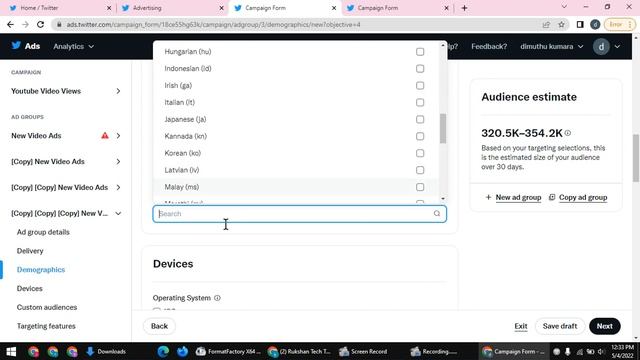Viewport: 640px width, 360px height.
Task: Check the Irish (ga) checkbox
Action: 420,86
